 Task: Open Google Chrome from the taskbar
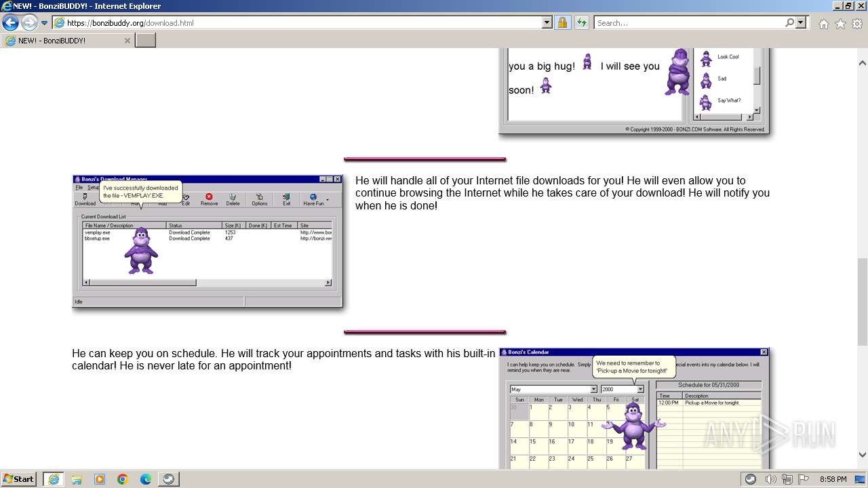point(123,479)
